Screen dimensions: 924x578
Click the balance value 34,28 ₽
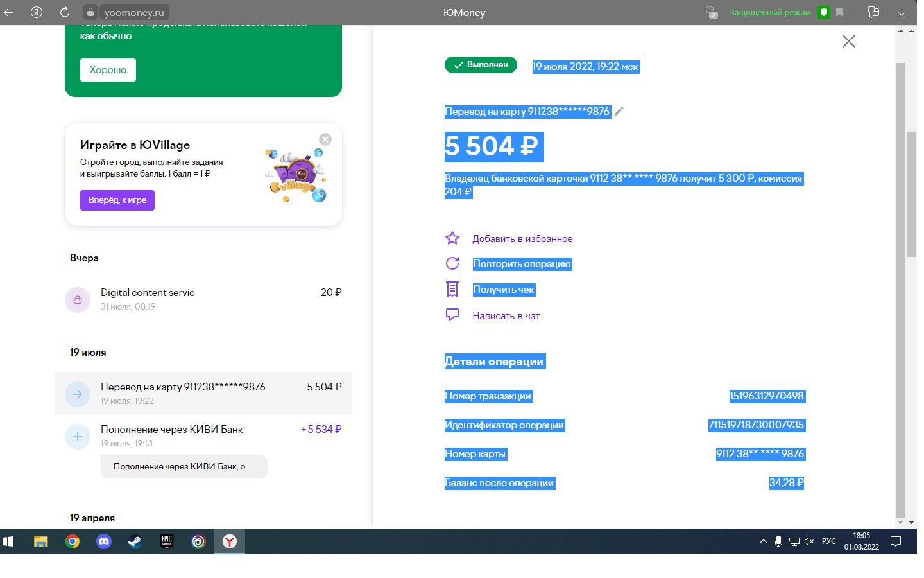click(787, 483)
